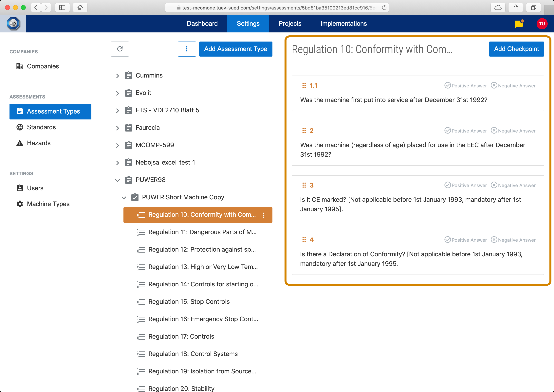Open the Regulation 10 item options menu

pyautogui.click(x=264, y=215)
